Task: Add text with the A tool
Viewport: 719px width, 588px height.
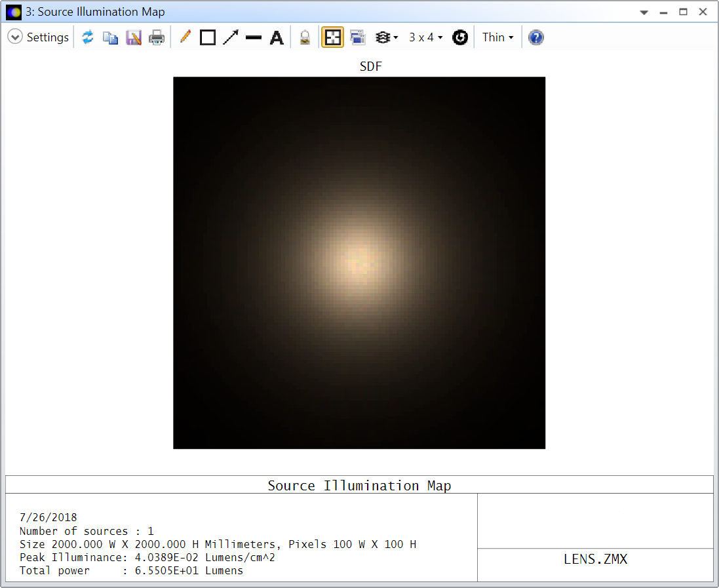Action: [x=277, y=37]
